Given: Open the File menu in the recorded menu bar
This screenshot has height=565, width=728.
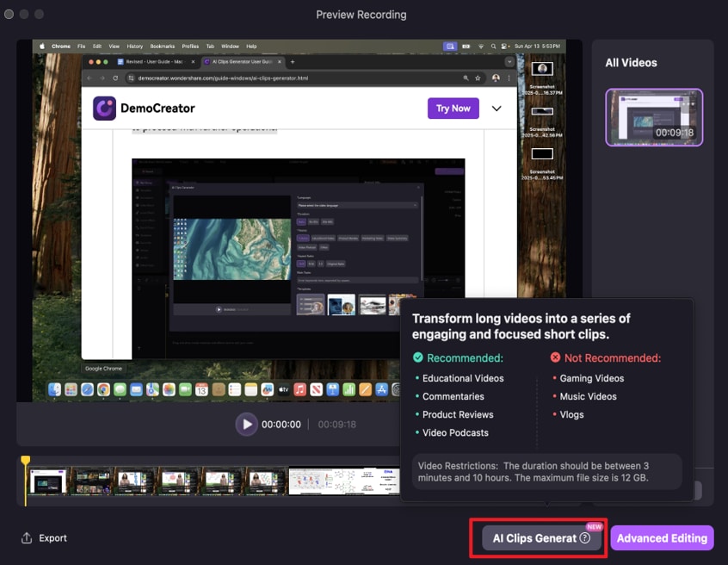Looking at the screenshot, I should click(81, 47).
